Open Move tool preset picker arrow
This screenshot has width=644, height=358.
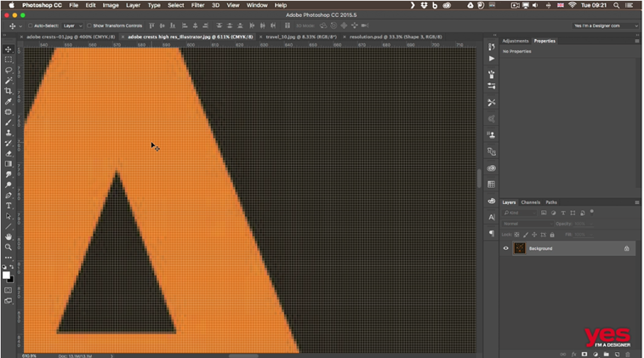tap(20, 26)
